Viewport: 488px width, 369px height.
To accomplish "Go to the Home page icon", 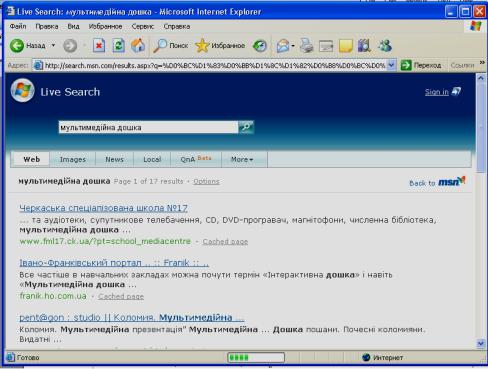I will [x=138, y=46].
